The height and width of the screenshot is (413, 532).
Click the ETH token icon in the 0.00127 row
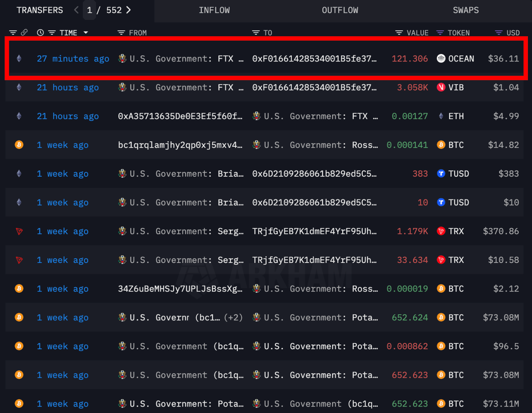441,116
